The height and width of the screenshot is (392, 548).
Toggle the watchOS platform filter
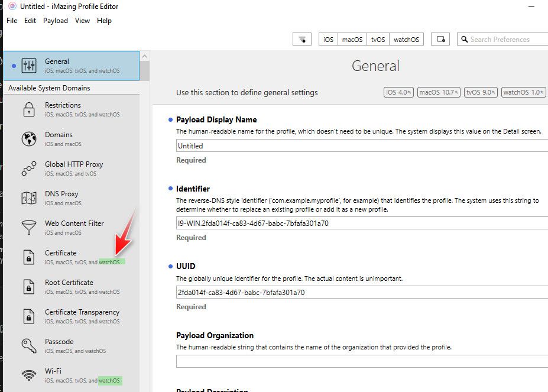406,40
